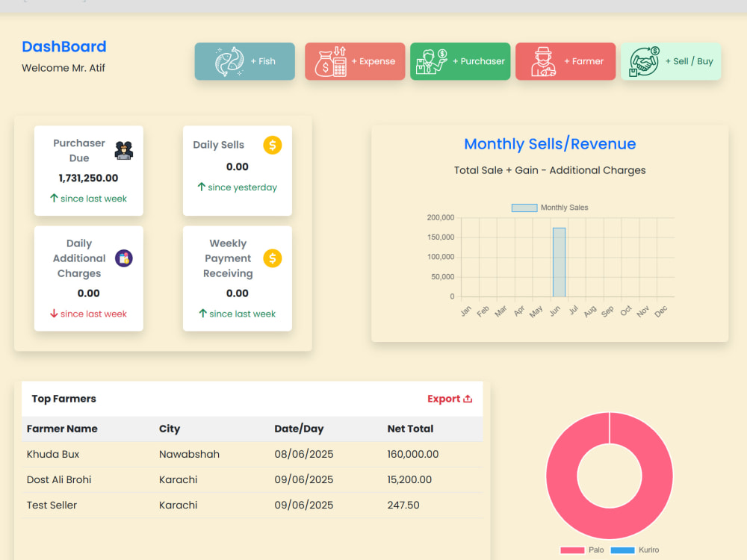This screenshot has height=560, width=747.
Task: Open the + Expense label
Action: click(x=373, y=61)
